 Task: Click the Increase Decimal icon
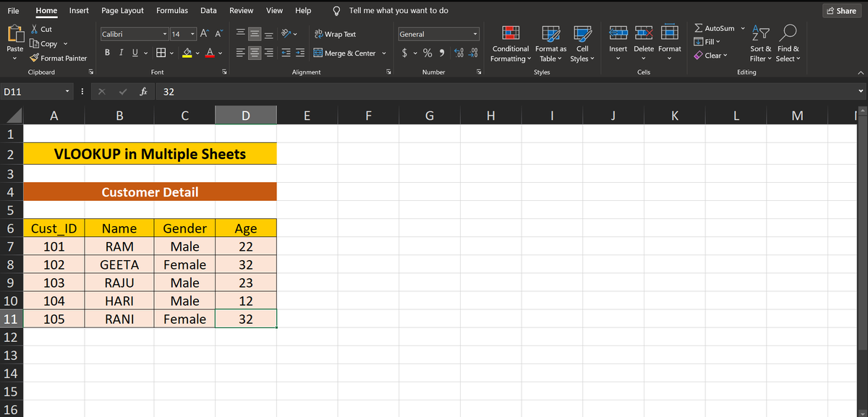coord(459,53)
